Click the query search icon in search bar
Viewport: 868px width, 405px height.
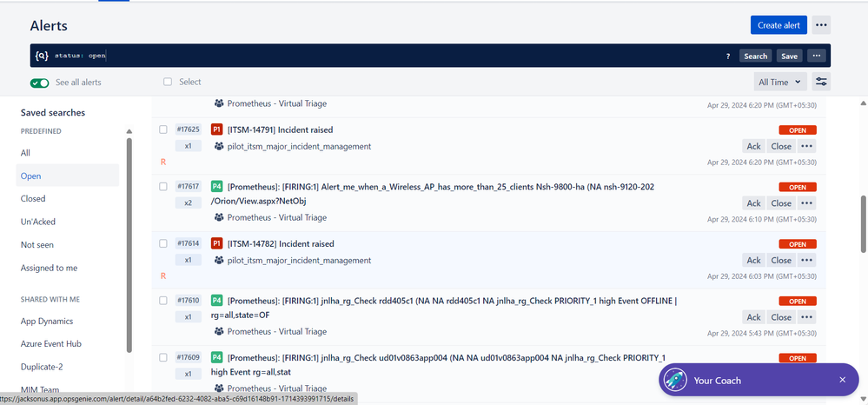click(42, 56)
